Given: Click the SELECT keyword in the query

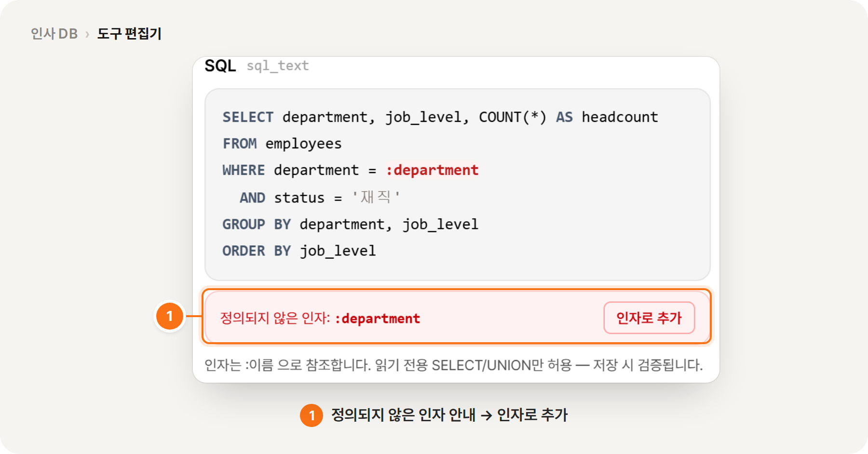Looking at the screenshot, I should (248, 117).
